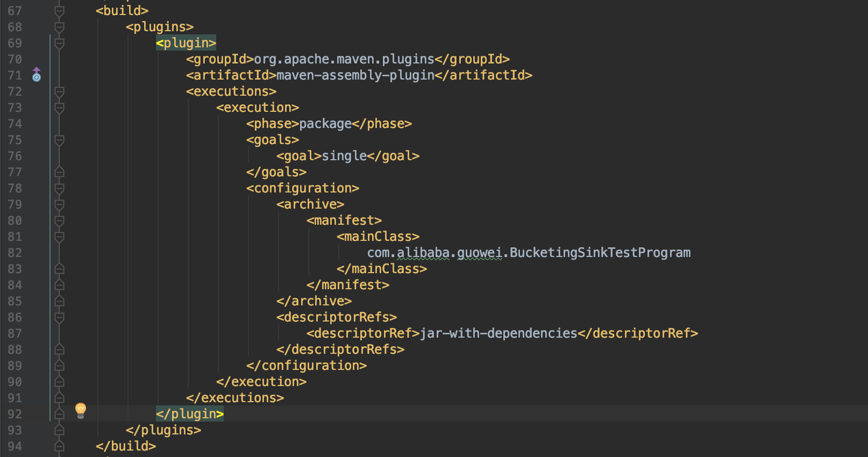Click the BucketingSinkTestProgram class name
The image size is (868, 457).
[x=600, y=253]
